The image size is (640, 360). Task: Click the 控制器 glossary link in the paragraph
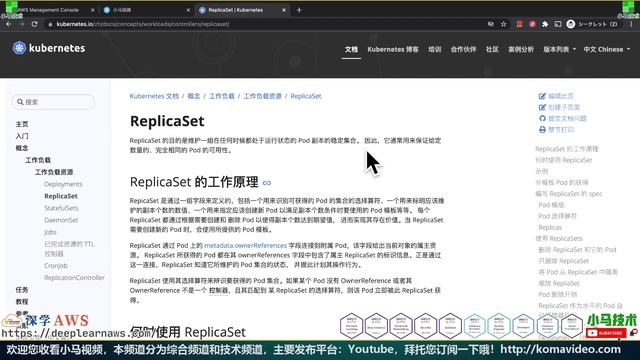pyautogui.click(x=218, y=291)
